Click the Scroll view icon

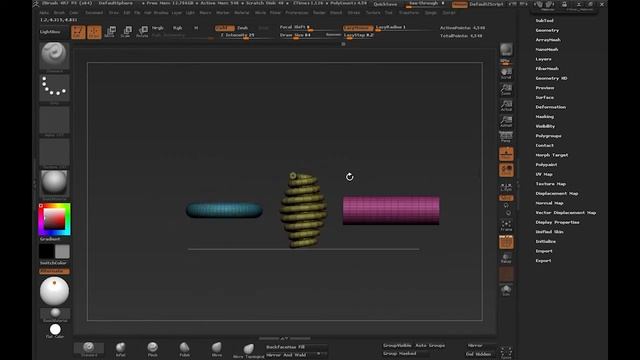pyautogui.click(x=506, y=73)
